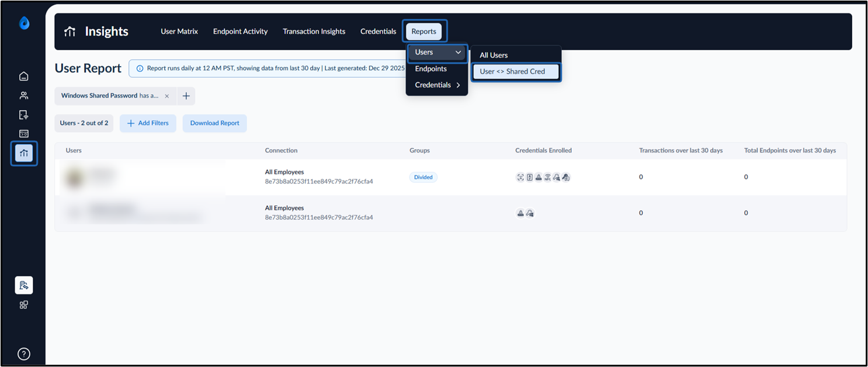Click the second row blurred user entry
Image resolution: width=868 pixels, height=367 pixels.
(134, 213)
